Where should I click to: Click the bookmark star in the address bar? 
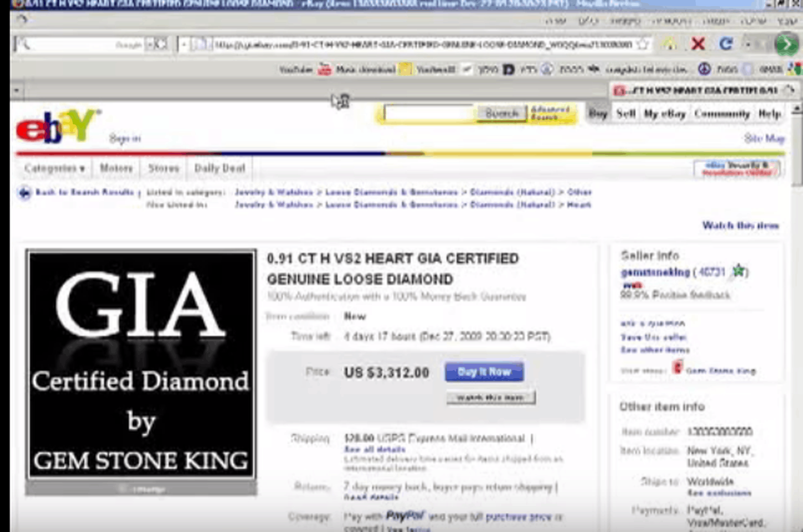pyautogui.click(x=642, y=44)
